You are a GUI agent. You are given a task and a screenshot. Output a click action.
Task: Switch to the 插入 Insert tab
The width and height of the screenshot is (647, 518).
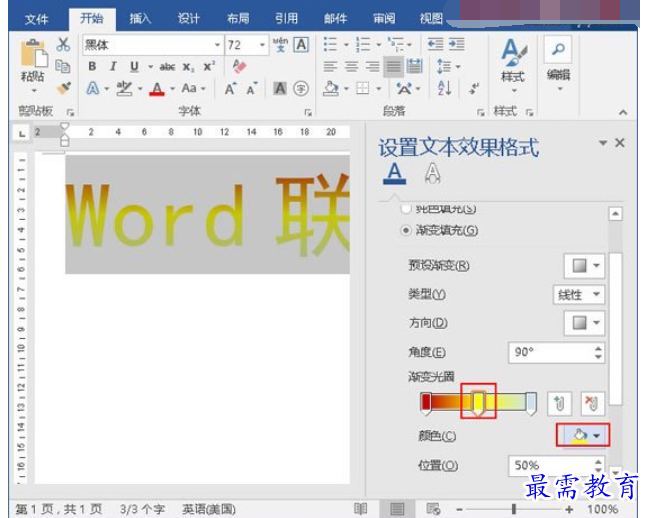click(x=140, y=19)
